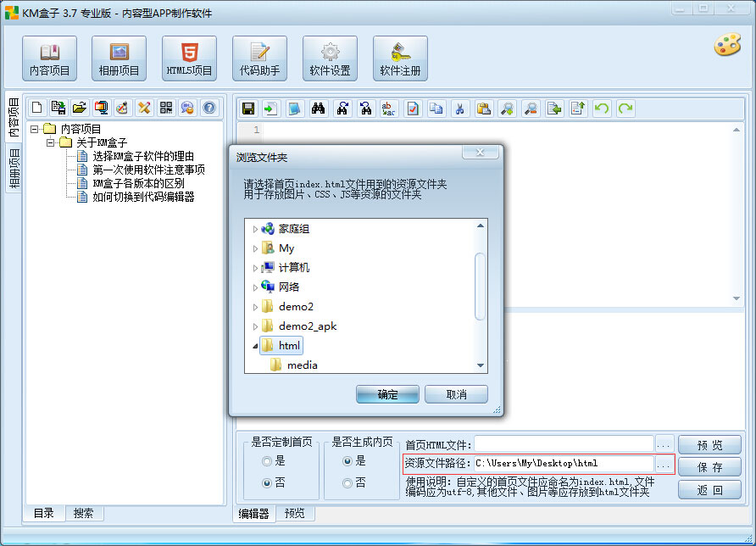Collapse the html folder node
Viewport: 756px width, 546px height.
coord(255,346)
